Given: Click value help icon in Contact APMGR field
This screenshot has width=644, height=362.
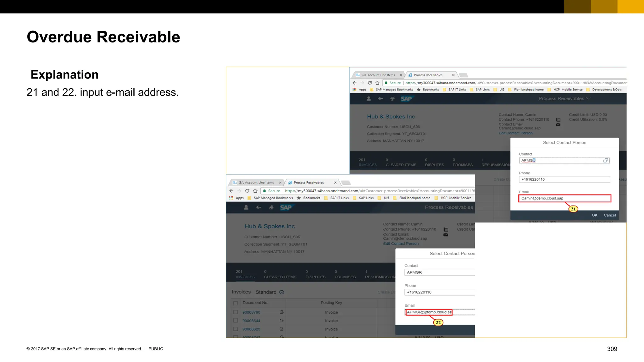Looking at the screenshot, I should click(x=605, y=161).
